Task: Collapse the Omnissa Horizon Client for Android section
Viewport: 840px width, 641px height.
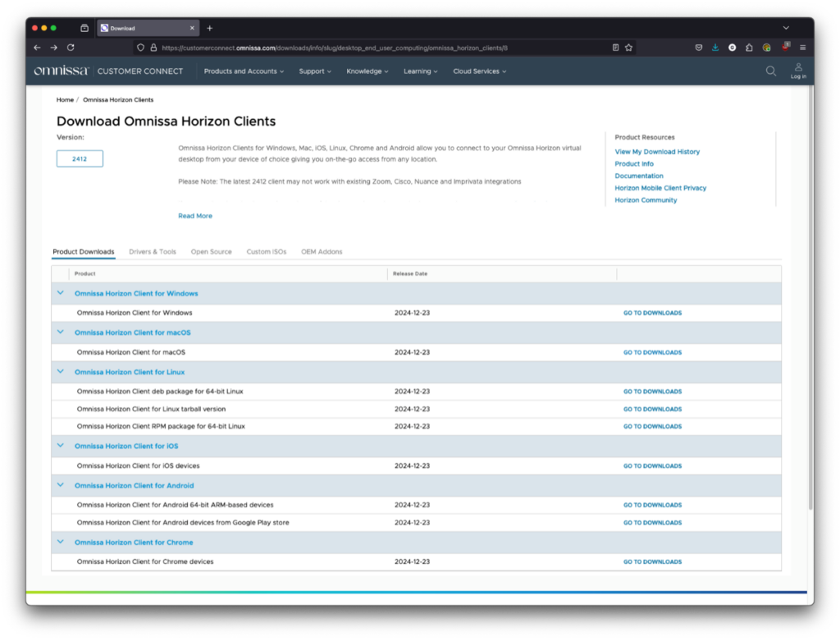Action: [x=60, y=485]
